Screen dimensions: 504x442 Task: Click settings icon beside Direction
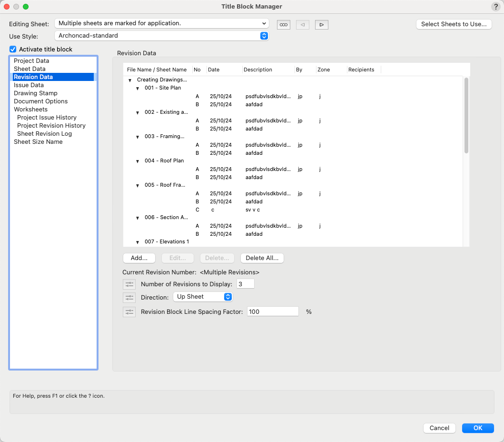pyautogui.click(x=129, y=298)
